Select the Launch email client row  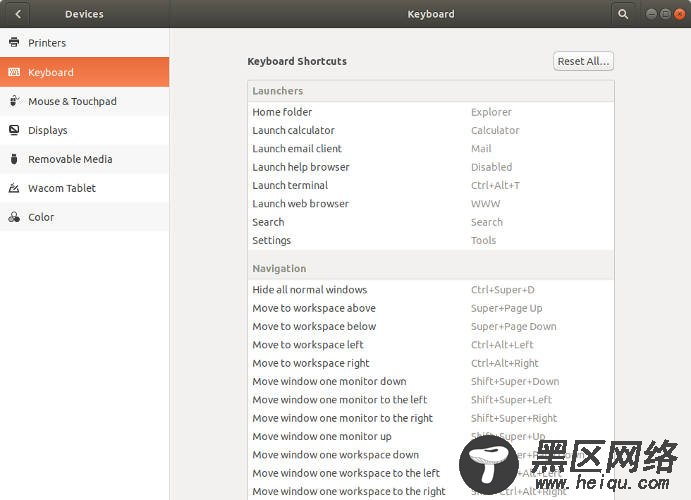pyautogui.click(x=431, y=149)
